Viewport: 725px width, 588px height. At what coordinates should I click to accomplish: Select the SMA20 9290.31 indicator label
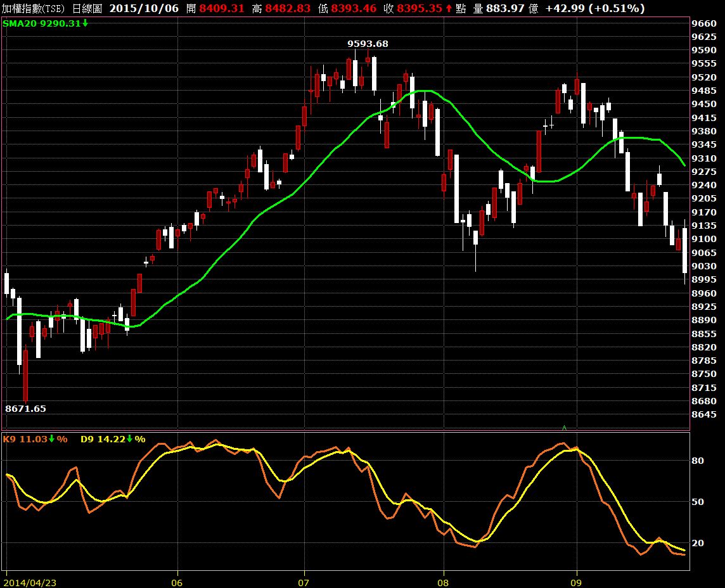pos(42,23)
